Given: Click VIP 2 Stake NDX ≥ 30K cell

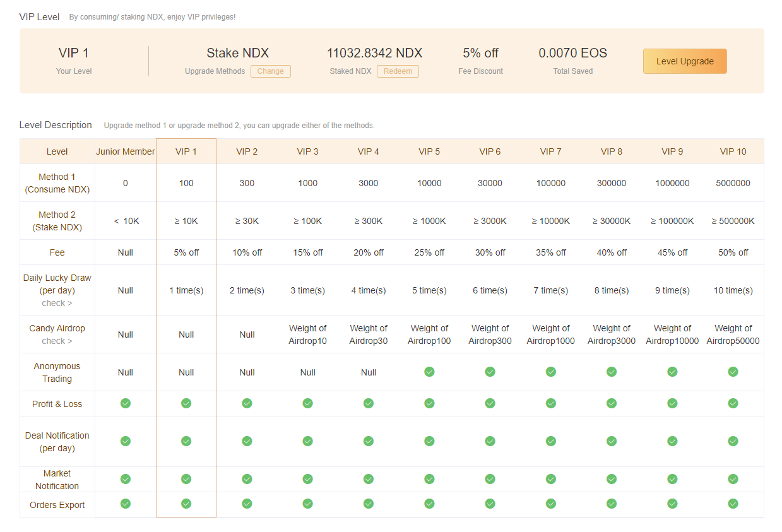Looking at the screenshot, I should coord(247,221).
